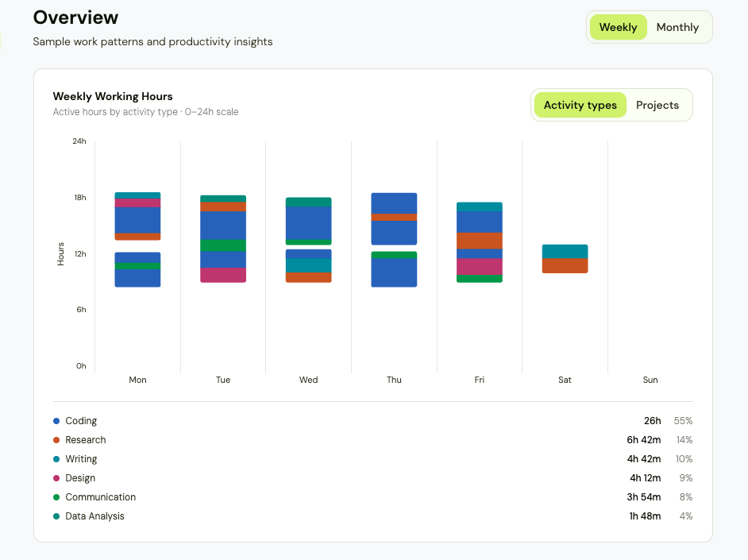Click the orange Research color dot
Viewport: 748px width, 560px height.
(x=56, y=440)
